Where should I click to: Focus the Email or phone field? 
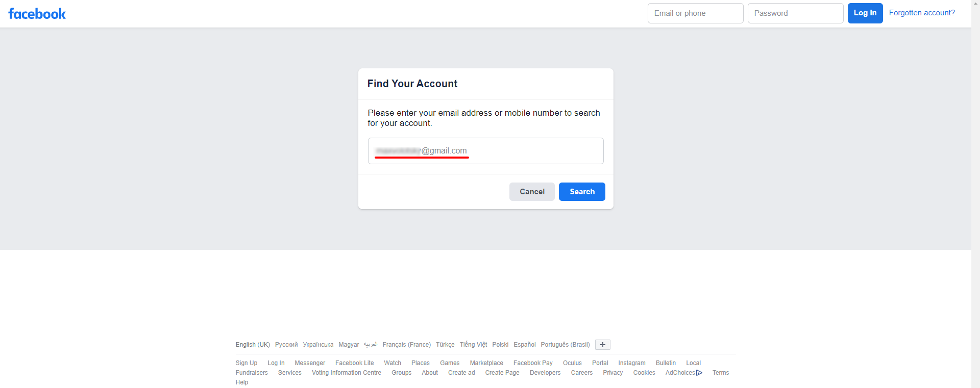[x=696, y=13]
